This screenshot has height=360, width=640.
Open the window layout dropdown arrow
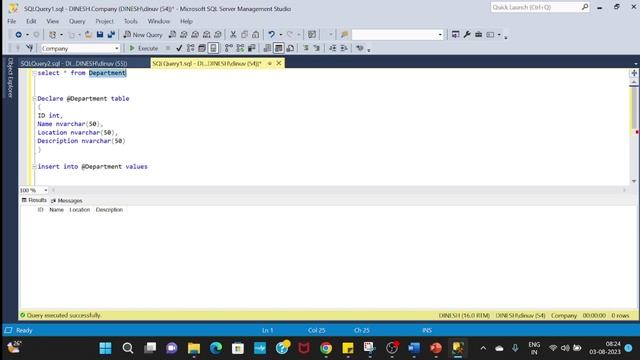click(x=499, y=35)
